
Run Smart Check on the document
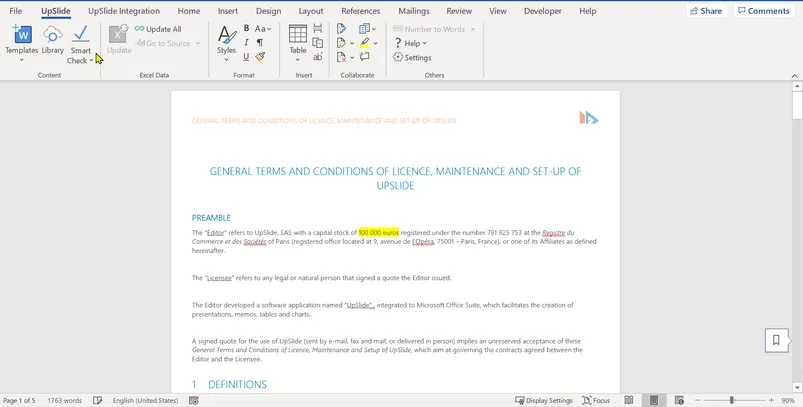(x=80, y=45)
